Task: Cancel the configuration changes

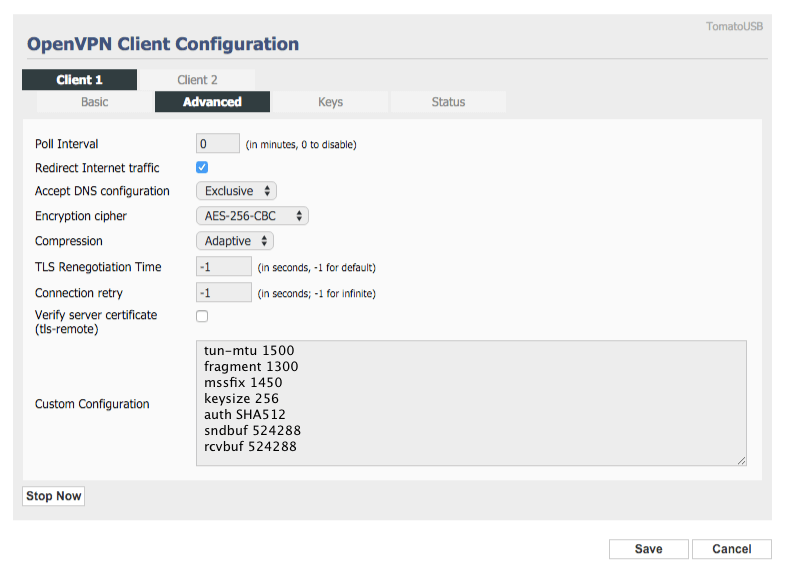Action: tap(732, 549)
